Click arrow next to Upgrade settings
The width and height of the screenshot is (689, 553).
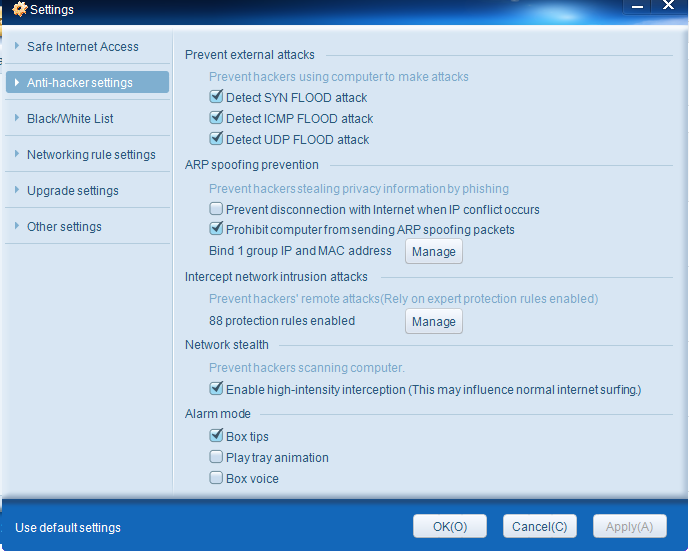[17, 190]
